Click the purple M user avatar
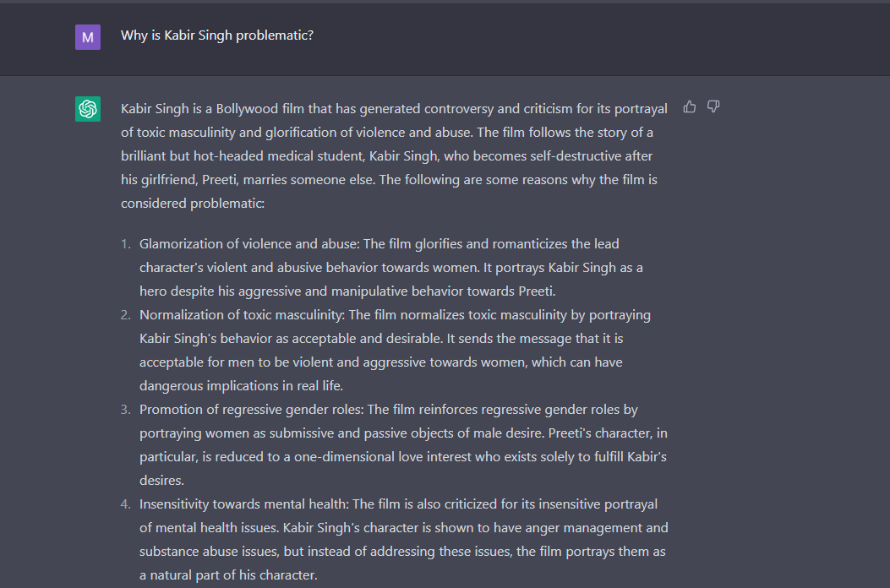The image size is (890, 588). click(88, 37)
